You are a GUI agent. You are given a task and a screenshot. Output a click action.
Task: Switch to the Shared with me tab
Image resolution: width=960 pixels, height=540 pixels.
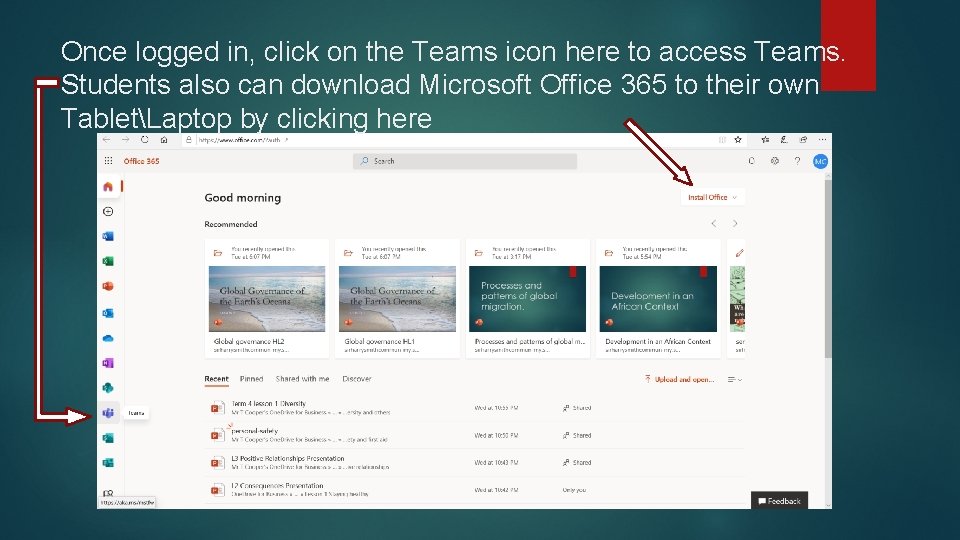(302, 379)
